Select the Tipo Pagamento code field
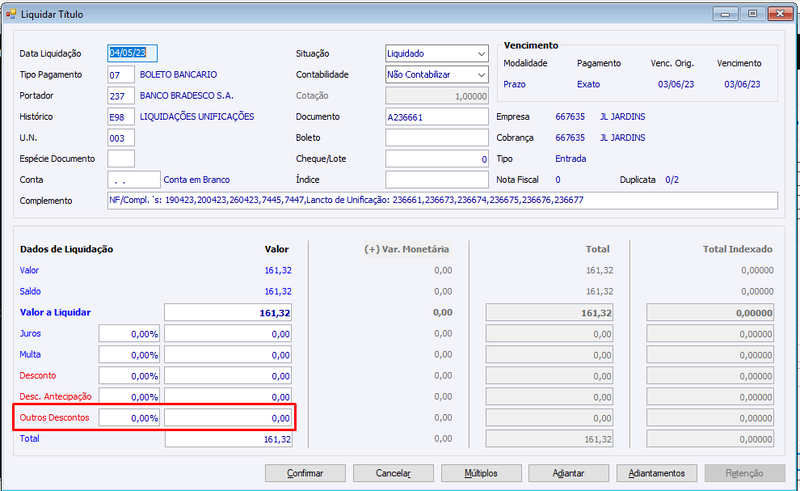800x491 pixels. 121,75
